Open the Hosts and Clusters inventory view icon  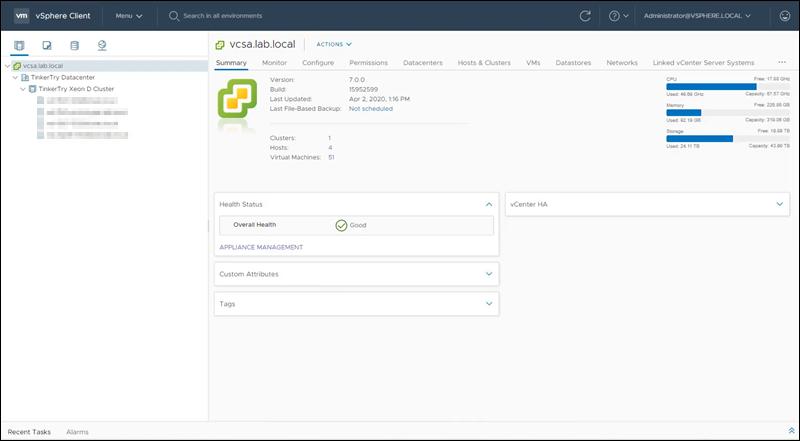tap(20, 45)
